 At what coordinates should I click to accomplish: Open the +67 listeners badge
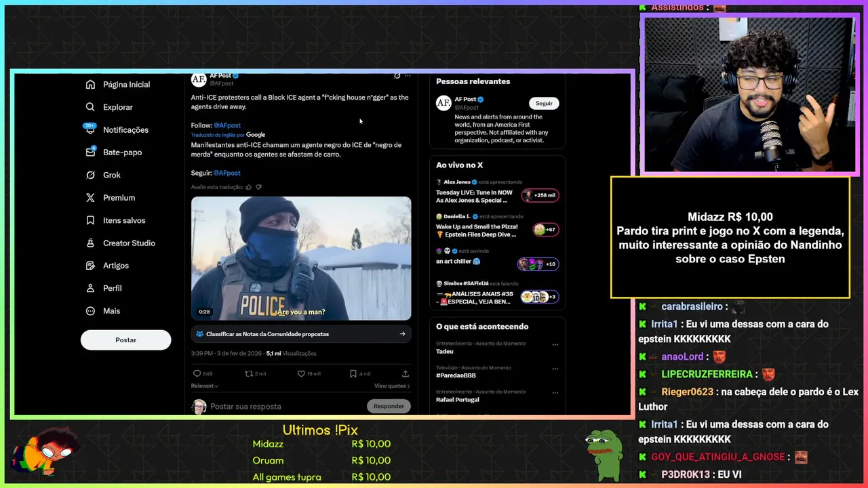click(x=546, y=230)
